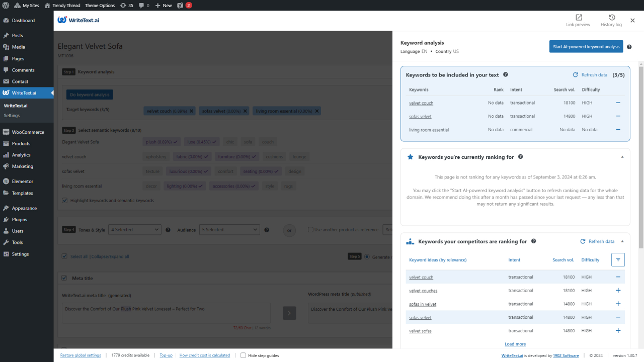Collapse 'Keywords you're currently ranking for' section
This screenshot has height=362, width=644.
click(x=622, y=157)
